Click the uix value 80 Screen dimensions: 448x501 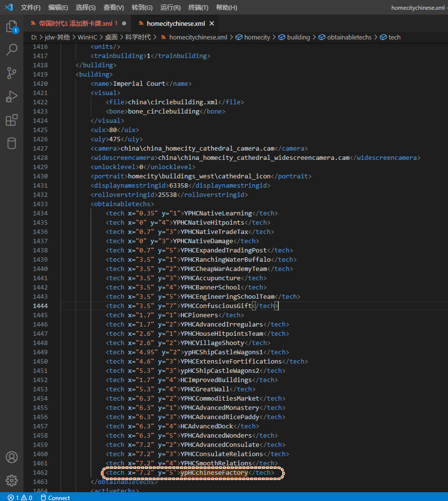[113, 130]
